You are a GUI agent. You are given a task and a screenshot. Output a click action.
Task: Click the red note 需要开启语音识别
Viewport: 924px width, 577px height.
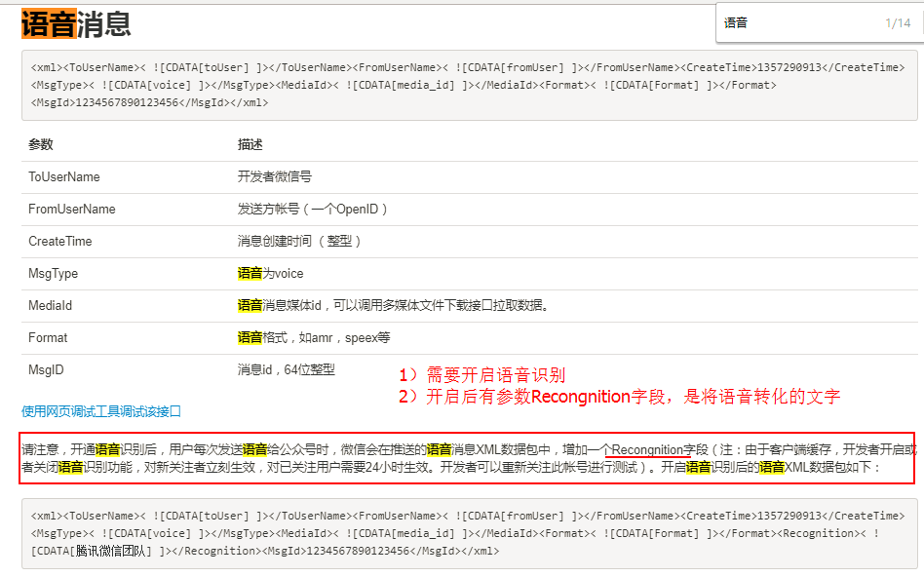coord(481,375)
